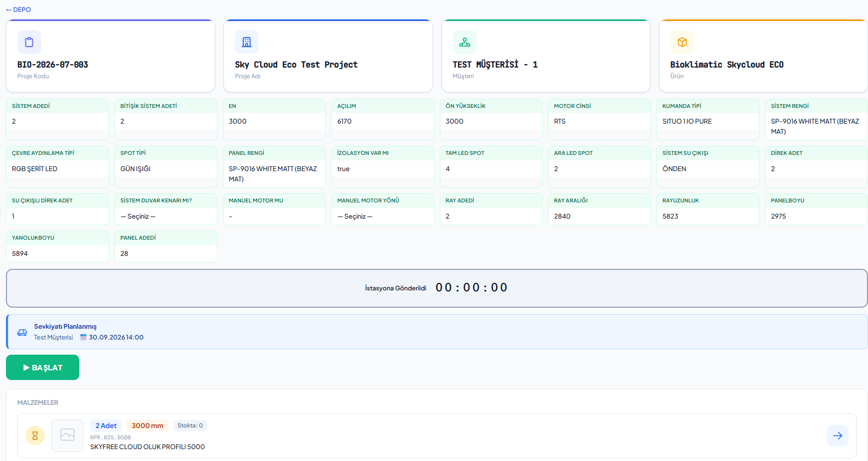Click Motor Cinsi value RTS
This screenshot has width=868, height=461.
point(560,121)
